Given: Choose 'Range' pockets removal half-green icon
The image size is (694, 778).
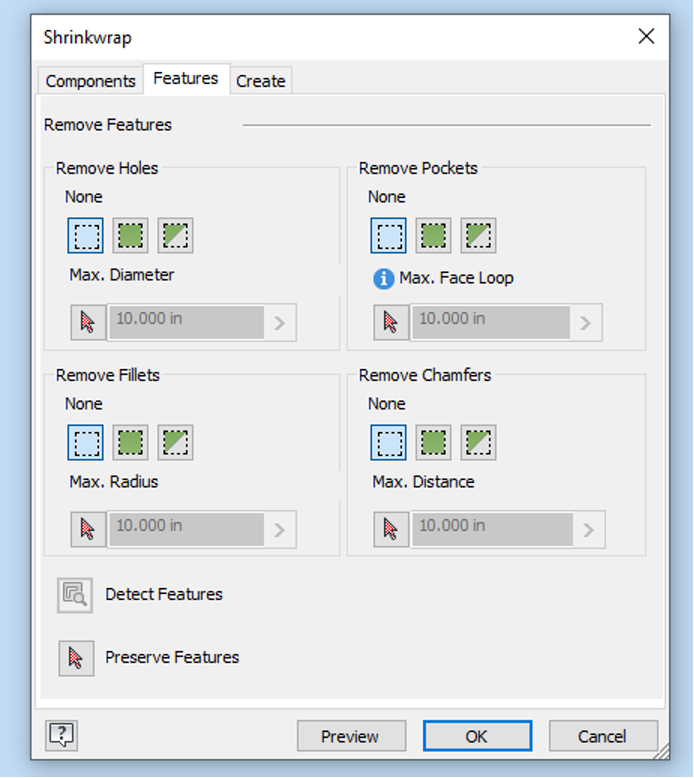Looking at the screenshot, I should click(478, 235).
